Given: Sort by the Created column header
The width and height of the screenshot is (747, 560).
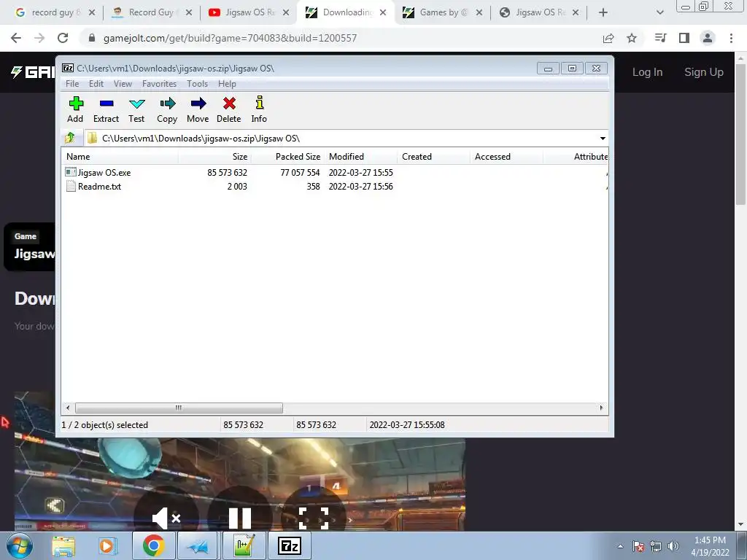Looking at the screenshot, I should [434, 157].
